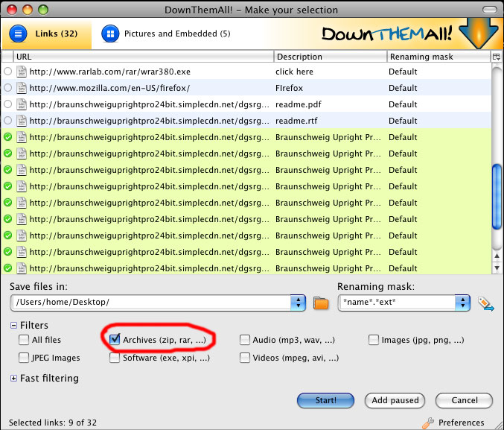This screenshot has width=504, height=430.
Task: Click the Default mask cell in wrar380.exe row
Action: 403,72
